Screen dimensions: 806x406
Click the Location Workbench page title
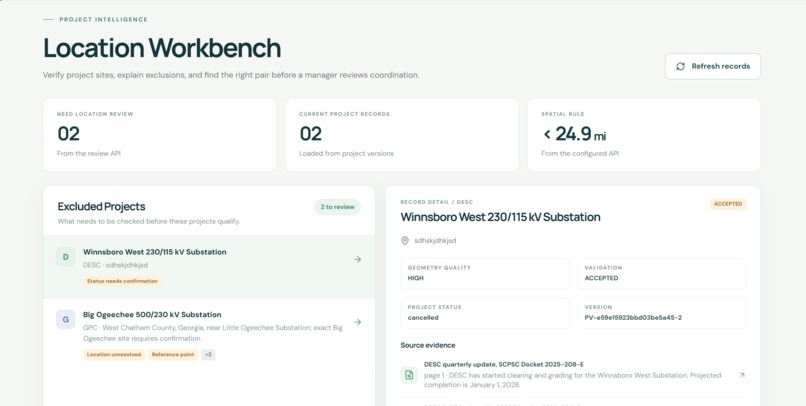(x=162, y=48)
